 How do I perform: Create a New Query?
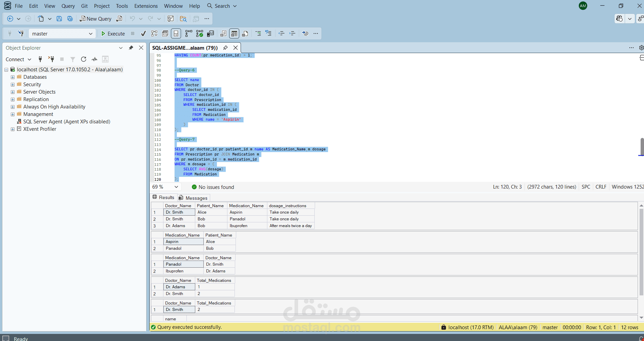point(96,19)
